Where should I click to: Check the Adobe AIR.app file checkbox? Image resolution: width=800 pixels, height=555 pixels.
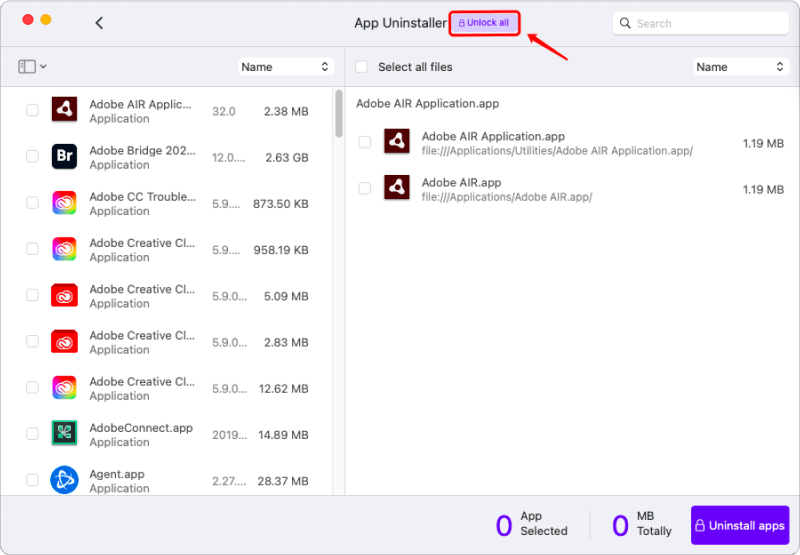(x=365, y=188)
